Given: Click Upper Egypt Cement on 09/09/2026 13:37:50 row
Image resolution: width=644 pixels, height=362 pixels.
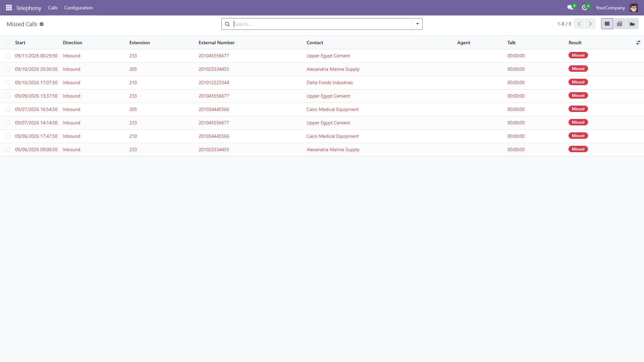Looking at the screenshot, I should tap(328, 96).
